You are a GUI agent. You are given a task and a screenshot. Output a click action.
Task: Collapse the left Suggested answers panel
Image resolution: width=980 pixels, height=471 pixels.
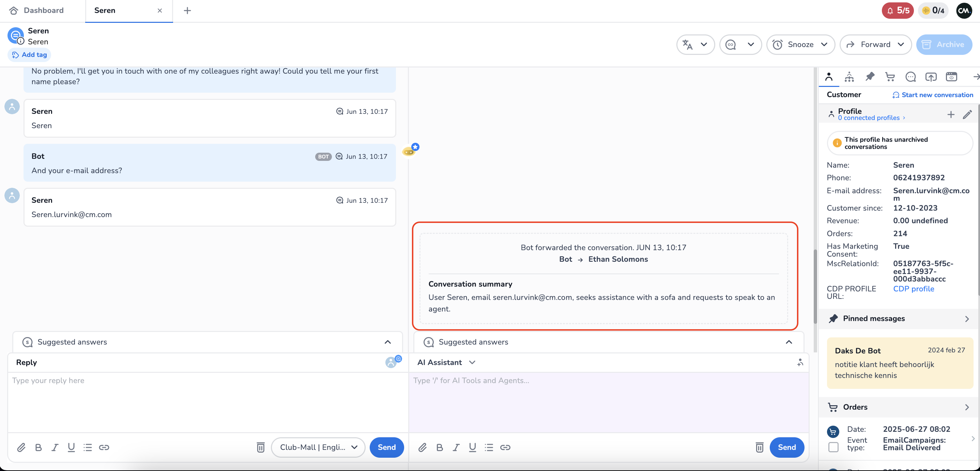tap(388, 342)
